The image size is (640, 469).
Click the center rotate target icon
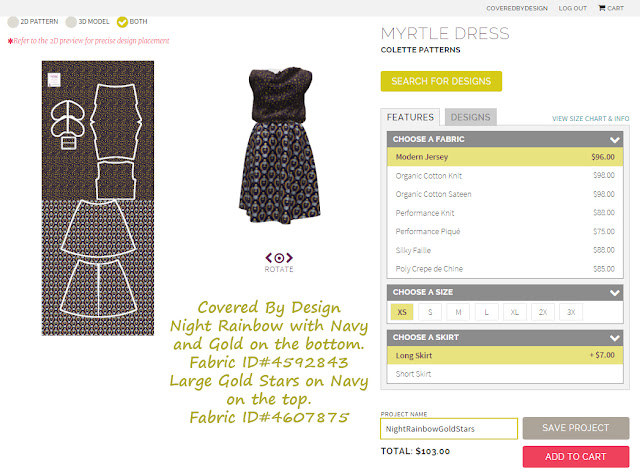[x=279, y=258]
